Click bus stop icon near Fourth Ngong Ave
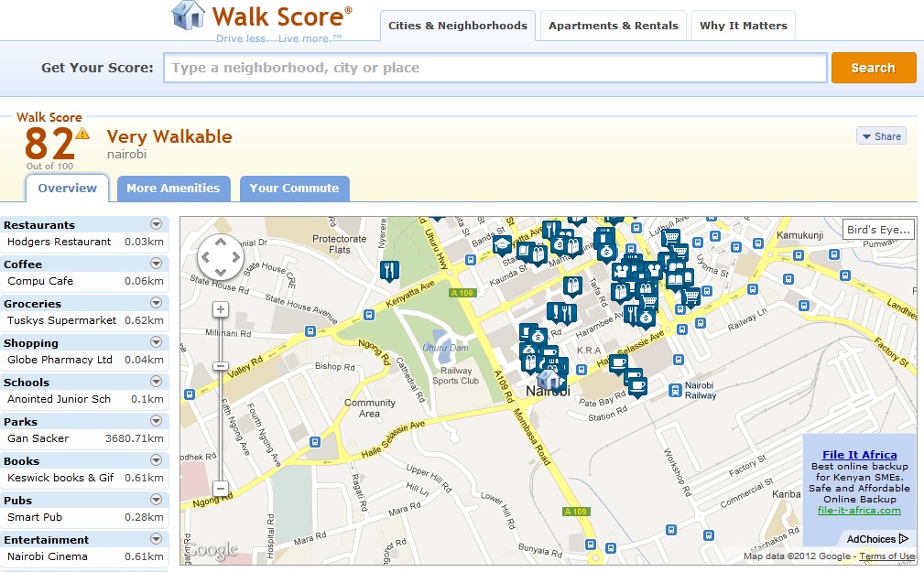This screenshot has width=924, height=572. [x=315, y=441]
